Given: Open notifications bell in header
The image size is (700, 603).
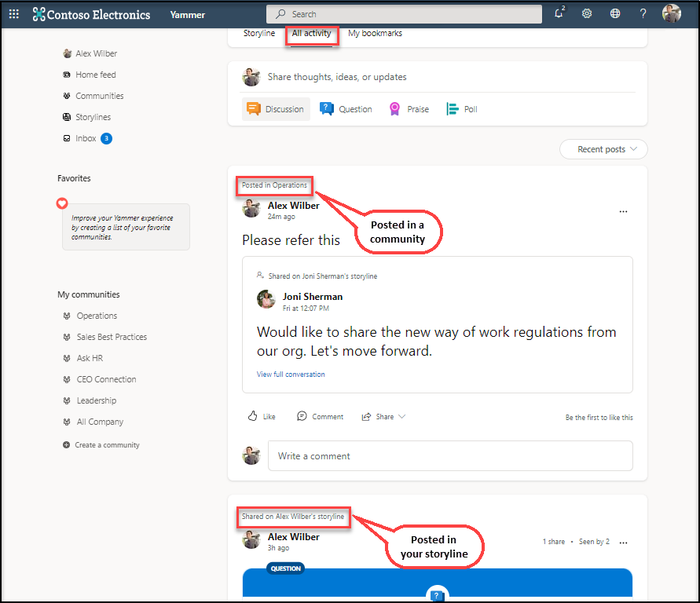Looking at the screenshot, I should [559, 13].
